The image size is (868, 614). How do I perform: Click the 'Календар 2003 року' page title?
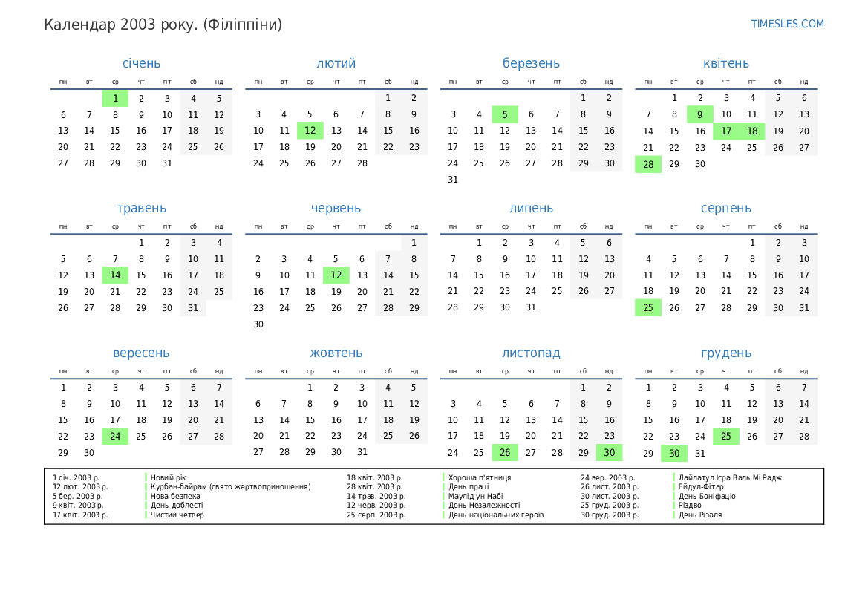(163, 25)
